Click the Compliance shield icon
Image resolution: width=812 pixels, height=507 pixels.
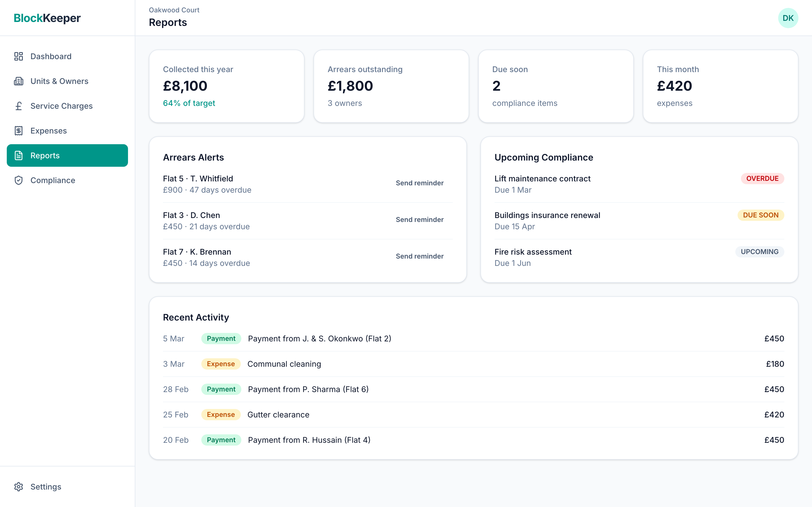pos(18,180)
